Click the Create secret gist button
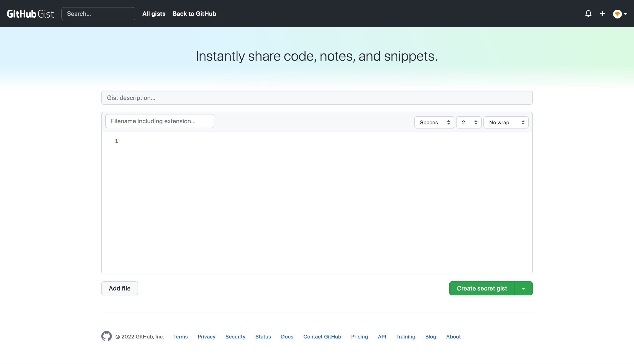 (x=482, y=289)
